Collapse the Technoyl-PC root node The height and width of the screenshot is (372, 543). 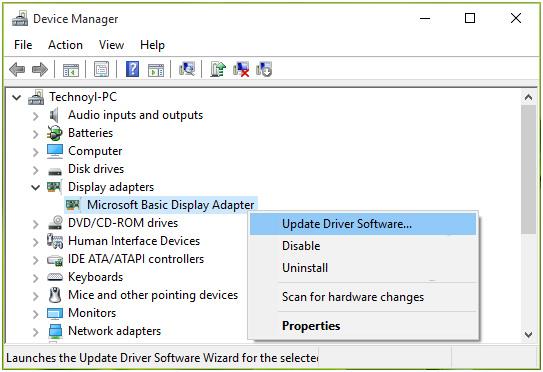coord(17,98)
